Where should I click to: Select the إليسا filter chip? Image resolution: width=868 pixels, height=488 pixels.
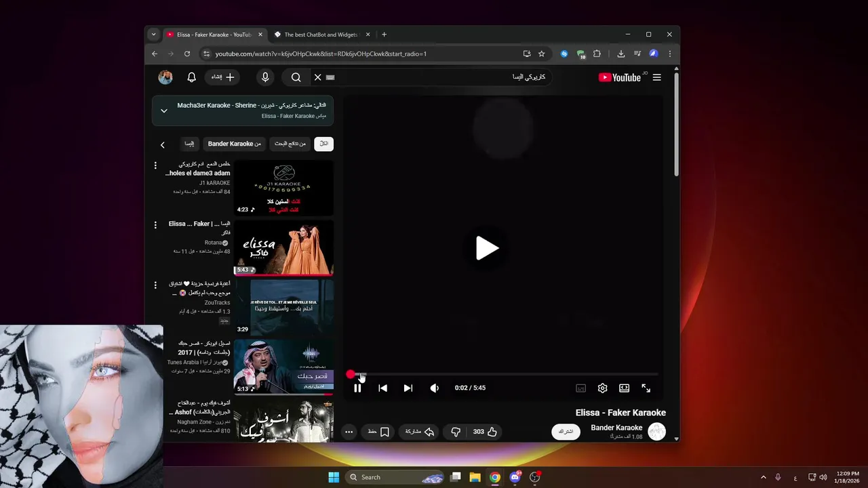point(189,144)
